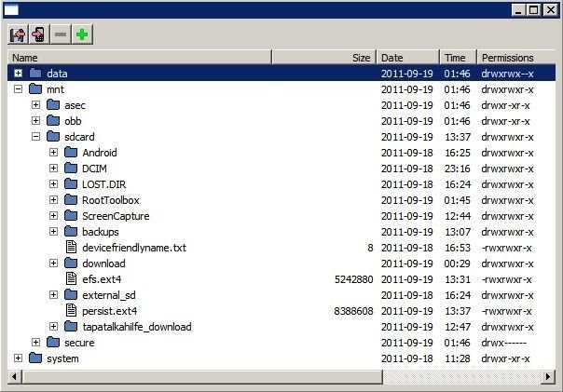Click the download folder icon
The image size is (563, 392).
(x=71, y=263)
